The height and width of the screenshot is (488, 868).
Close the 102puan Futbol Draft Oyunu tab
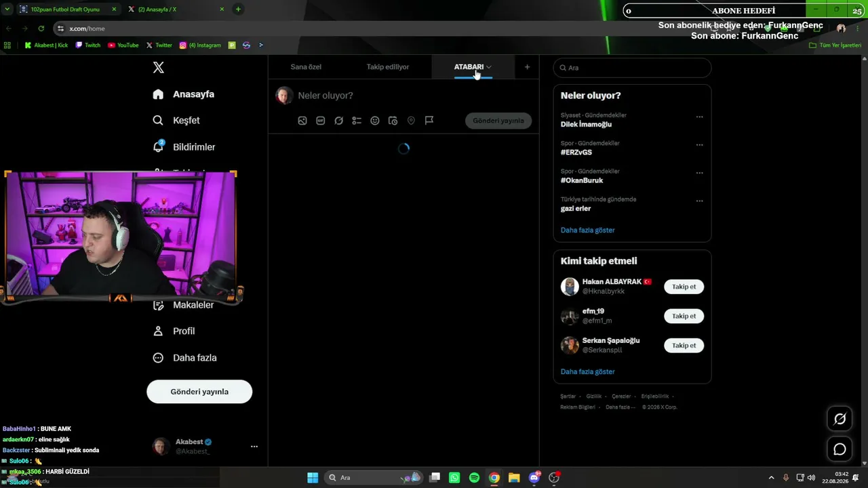click(114, 9)
